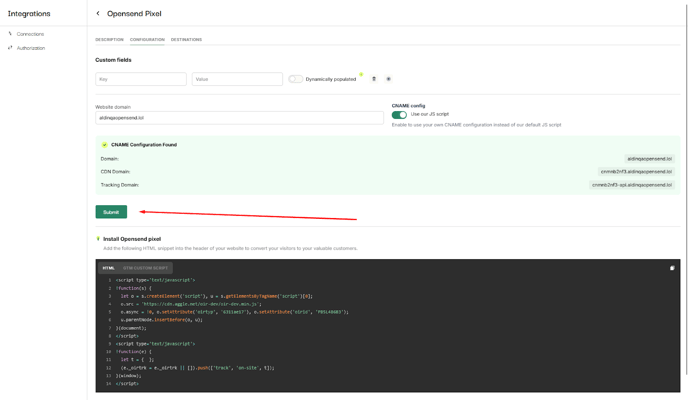Toggle the Dynamically populated switch
Image resolution: width=688 pixels, height=400 pixels.
click(295, 79)
